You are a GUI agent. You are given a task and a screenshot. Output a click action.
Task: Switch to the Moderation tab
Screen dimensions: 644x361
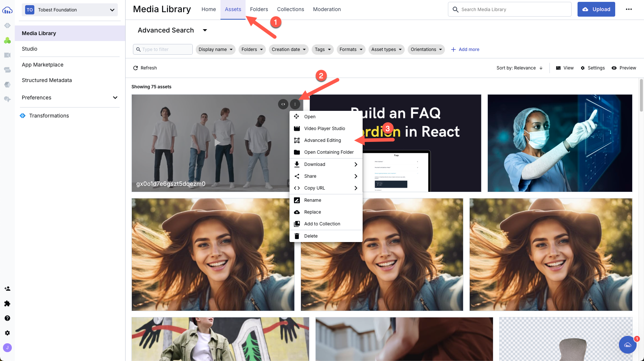[327, 9]
